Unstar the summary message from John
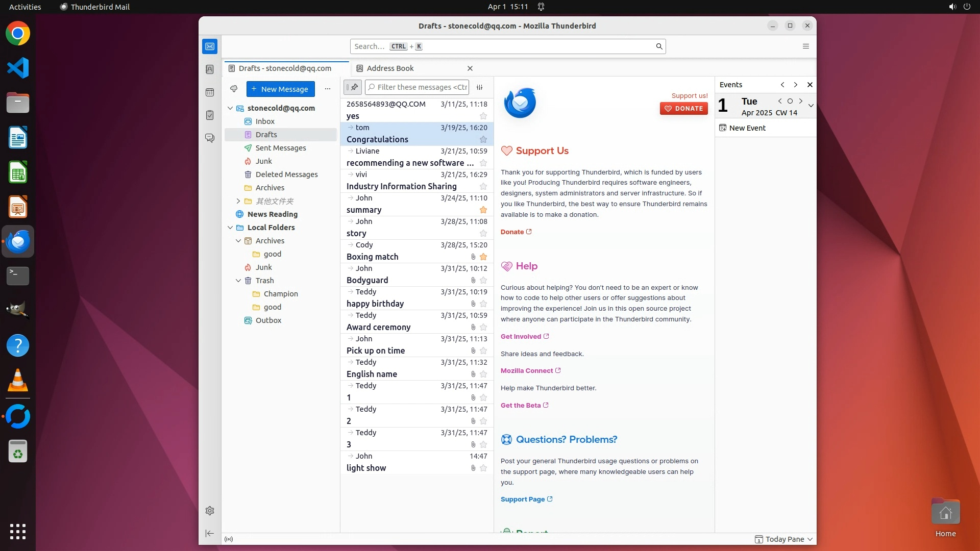The image size is (980, 551). click(x=483, y=210)
